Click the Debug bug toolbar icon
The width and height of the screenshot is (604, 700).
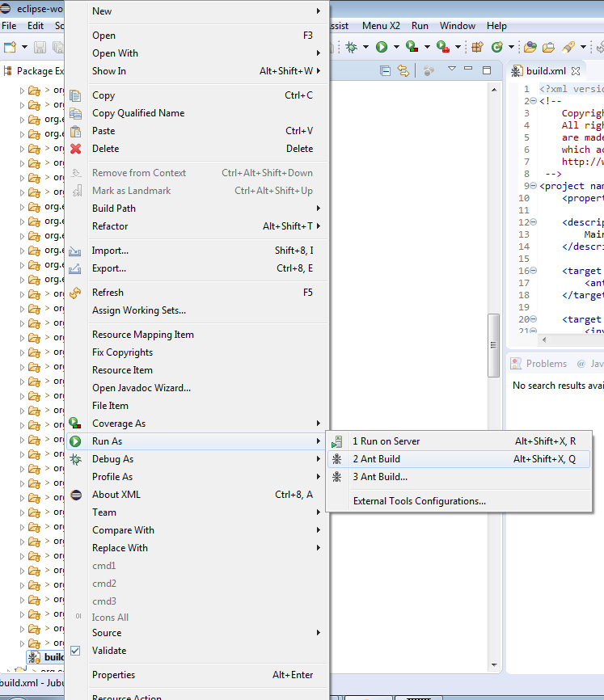tap(352, 47)
